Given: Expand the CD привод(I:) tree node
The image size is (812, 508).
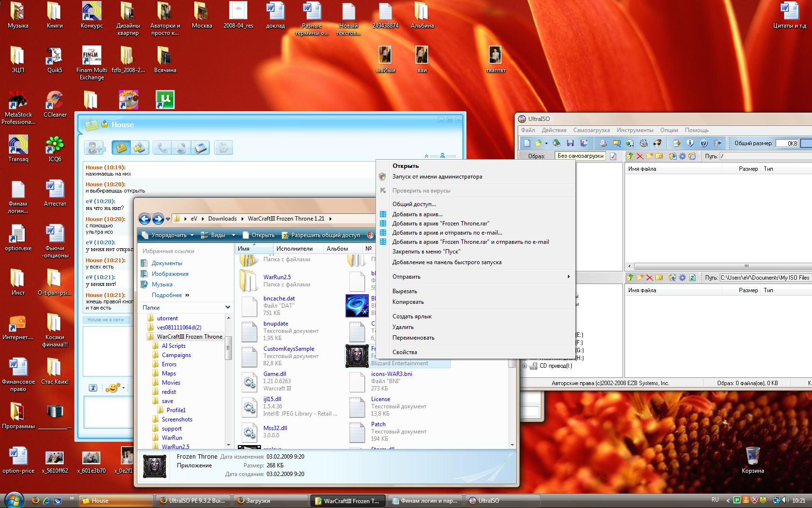Looking at the screenshot, I should (524, 366).
